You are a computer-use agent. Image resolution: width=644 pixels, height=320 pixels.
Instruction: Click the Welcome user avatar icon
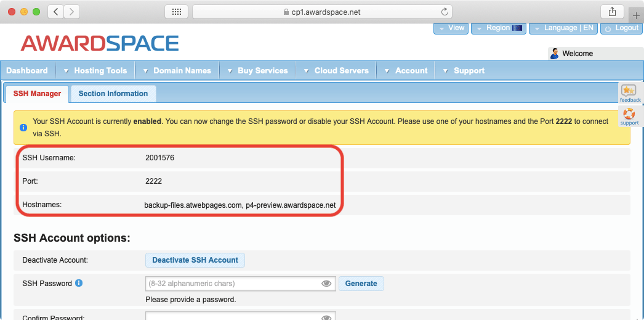[x=554, y=54]
